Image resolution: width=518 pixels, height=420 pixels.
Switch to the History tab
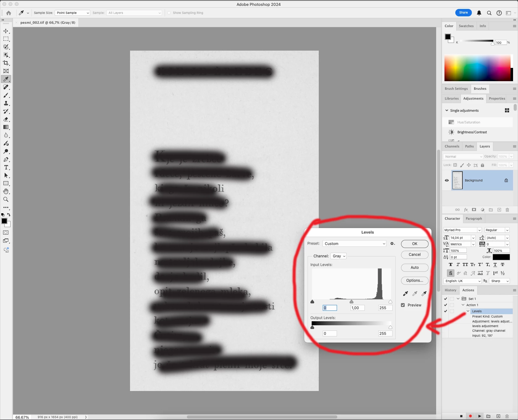450,290
